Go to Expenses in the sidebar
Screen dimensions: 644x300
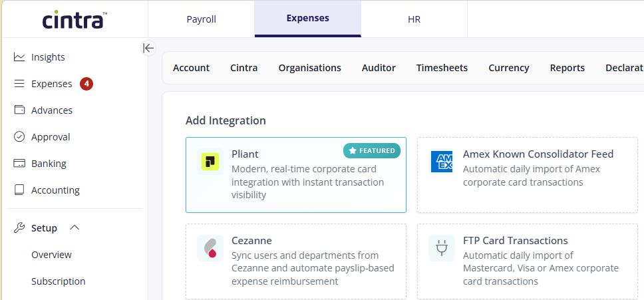point(52,84)
